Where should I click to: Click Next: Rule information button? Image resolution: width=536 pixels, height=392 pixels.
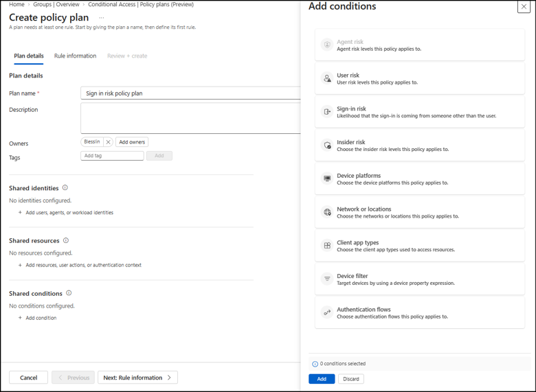(137, 378)
